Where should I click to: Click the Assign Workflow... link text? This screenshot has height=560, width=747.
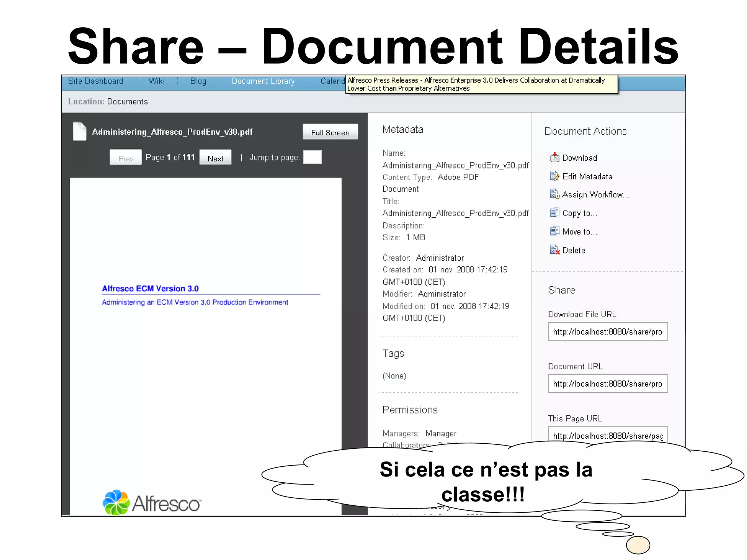click(x=596, y=195)
